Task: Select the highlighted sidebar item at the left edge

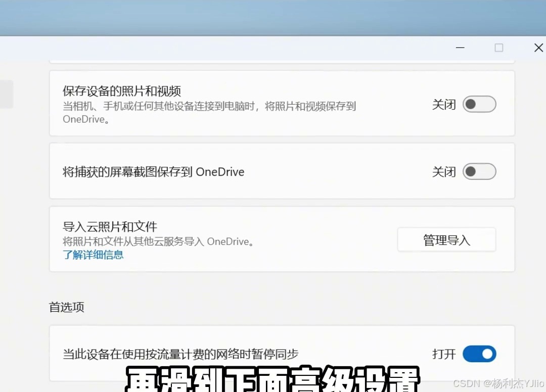Action: pyautogui.click(x=6, y=94)
